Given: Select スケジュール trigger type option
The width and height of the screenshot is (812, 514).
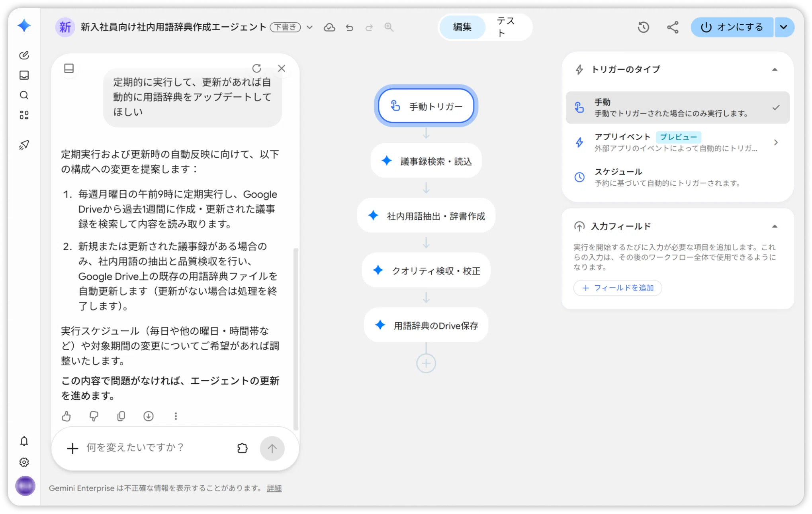Looking at the screenshot, I should coord(677,177).
